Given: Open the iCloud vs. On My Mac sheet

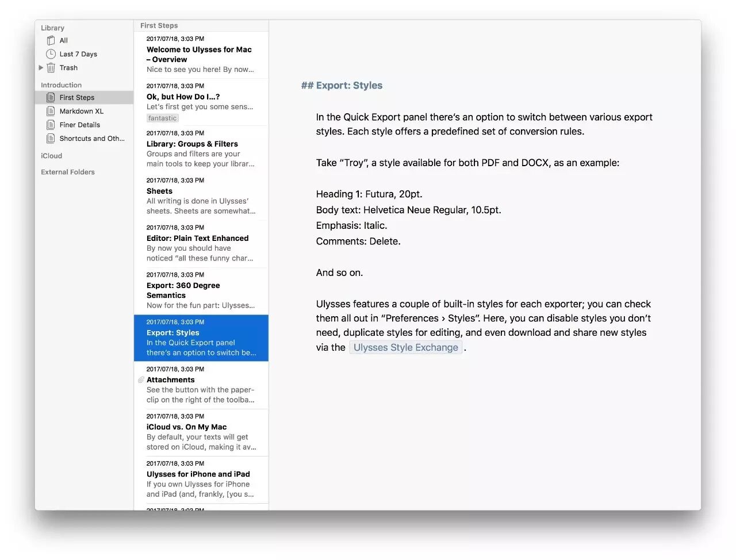Looking at the screenshot, I should 201,432.
